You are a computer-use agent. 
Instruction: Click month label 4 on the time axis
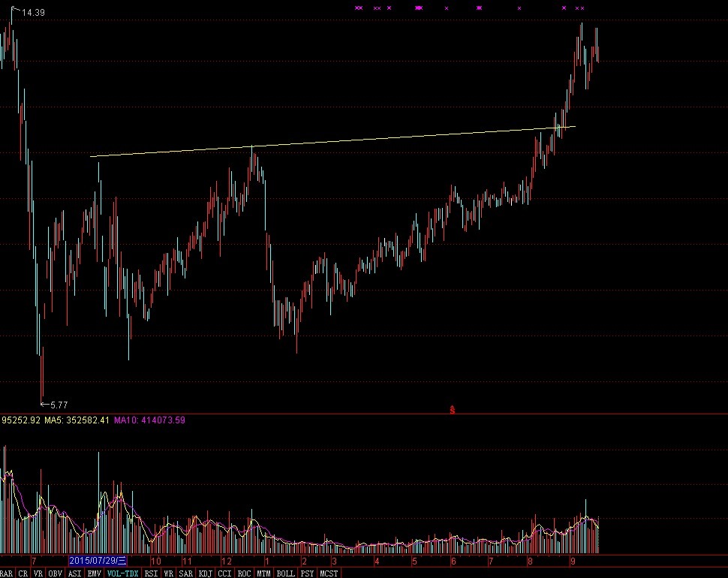(x=377, y=561)
